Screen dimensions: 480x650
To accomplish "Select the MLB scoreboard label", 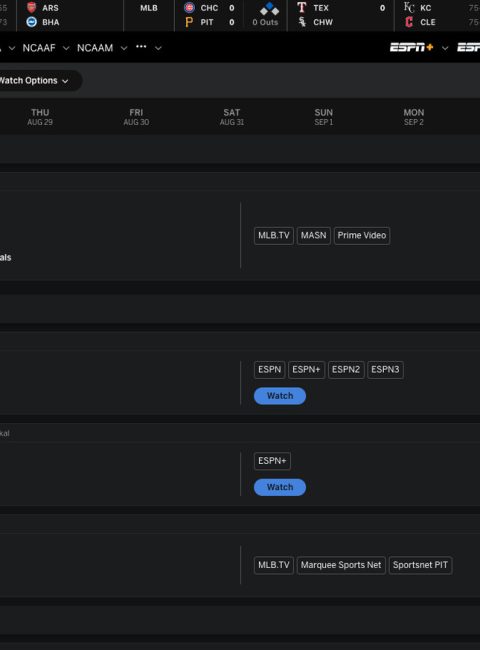I will (x=149, y=8).
